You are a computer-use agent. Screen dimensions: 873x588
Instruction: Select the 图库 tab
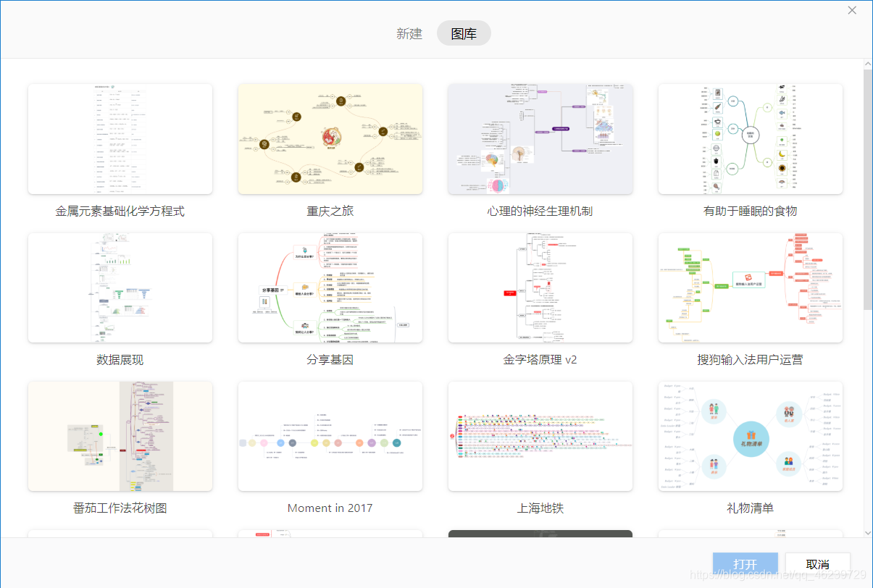click(464, 33)
